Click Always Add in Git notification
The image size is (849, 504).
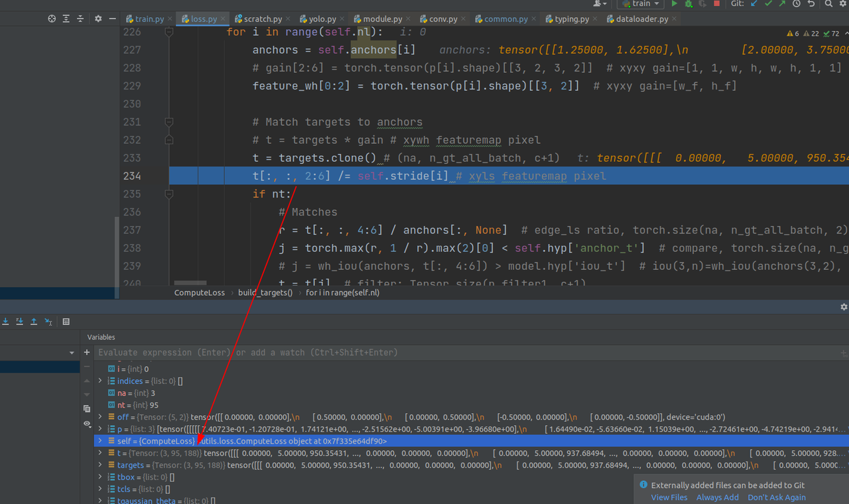pos(717,497)
